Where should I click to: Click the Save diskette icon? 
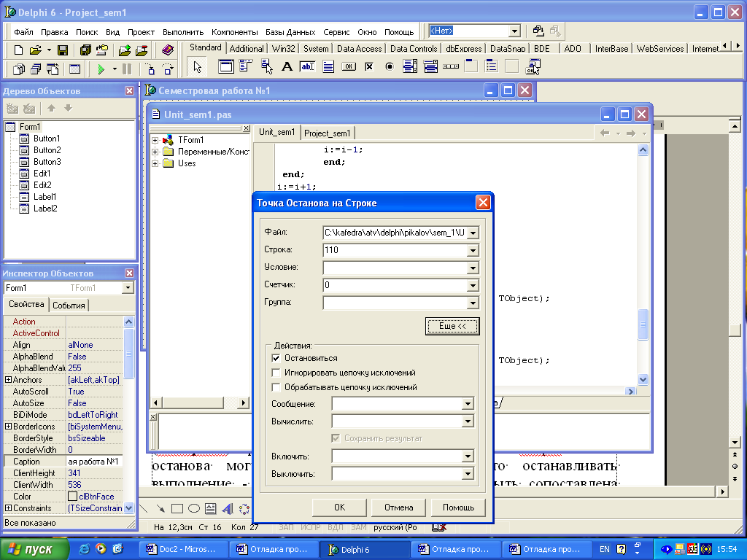(63, 50)
